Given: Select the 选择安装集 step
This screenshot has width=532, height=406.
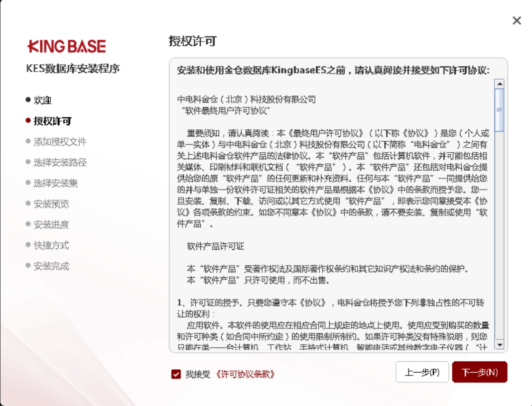Looking at the screenshot, I should pos(56,183).
